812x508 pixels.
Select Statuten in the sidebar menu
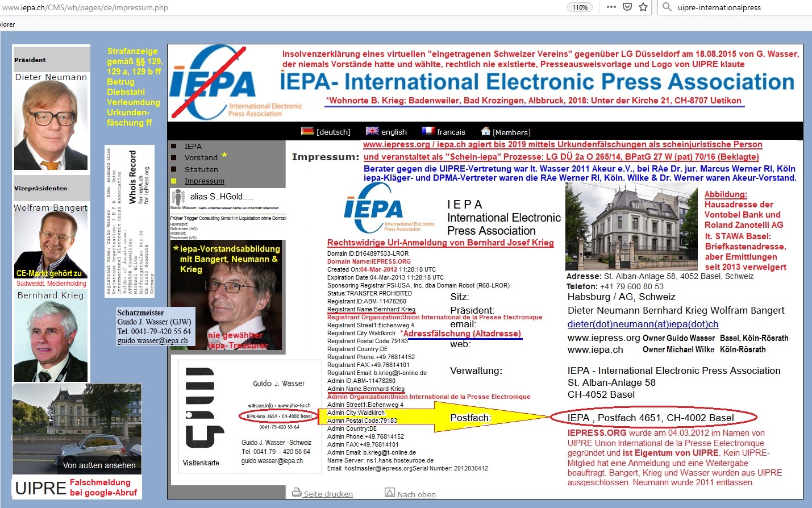coord(201,169)
